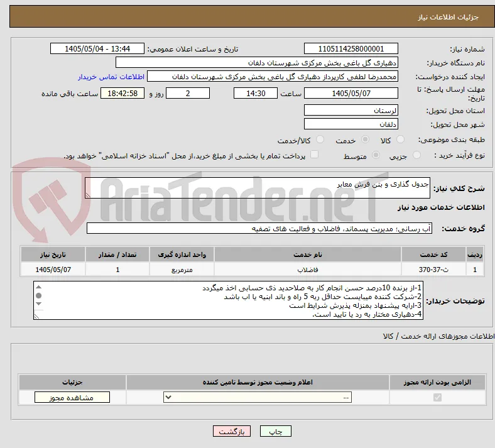
Task: Click the اعلام وضعیت مجوز column header
Action: coord(258,382)
